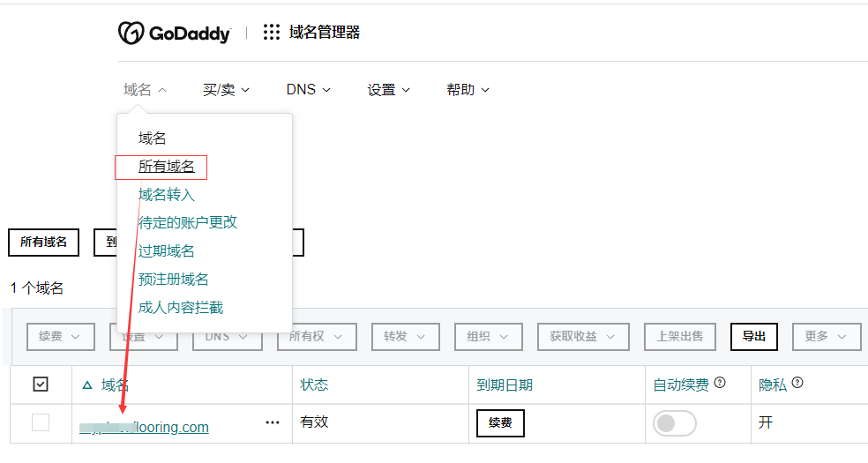Open the 设置 menu in top navigation

click(x=389, y=90)
